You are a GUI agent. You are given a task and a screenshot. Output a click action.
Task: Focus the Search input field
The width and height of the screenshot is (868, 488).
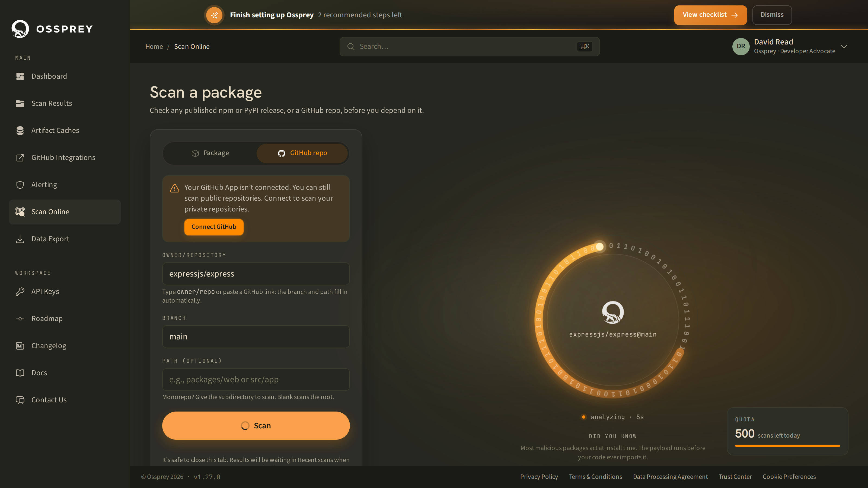[x=469, y=46]
